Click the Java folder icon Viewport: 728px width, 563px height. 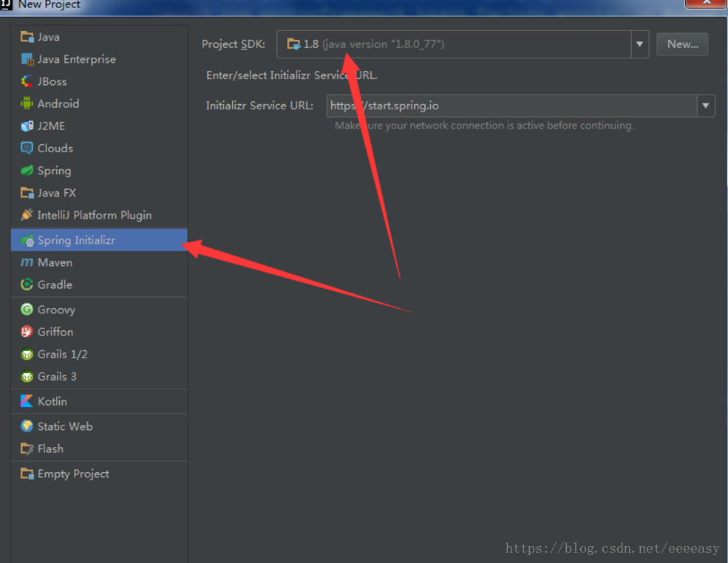(27, 37)
